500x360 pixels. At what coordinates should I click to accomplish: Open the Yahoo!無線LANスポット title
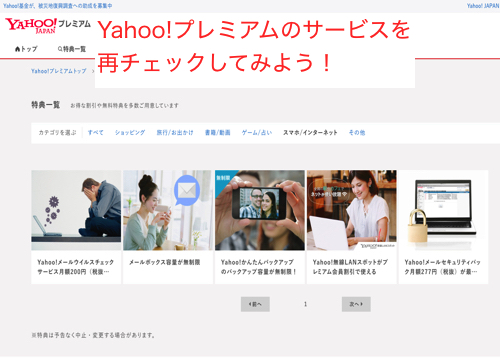350,267
